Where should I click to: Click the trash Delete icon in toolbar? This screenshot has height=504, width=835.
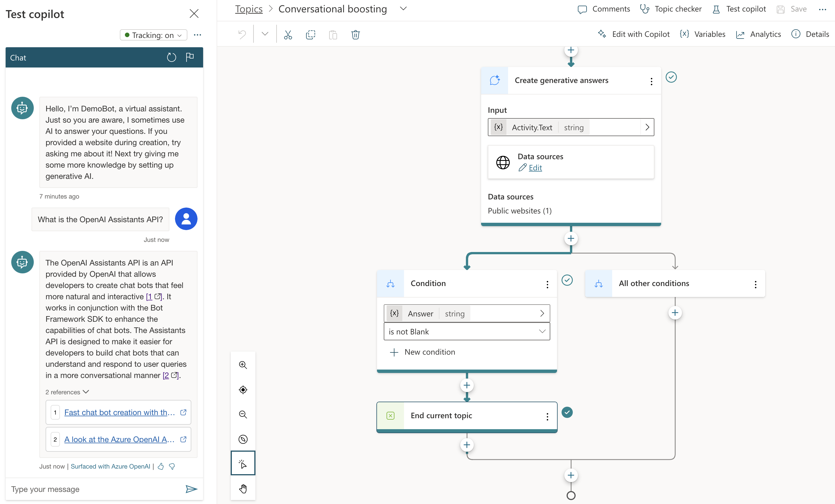point(355,35)
